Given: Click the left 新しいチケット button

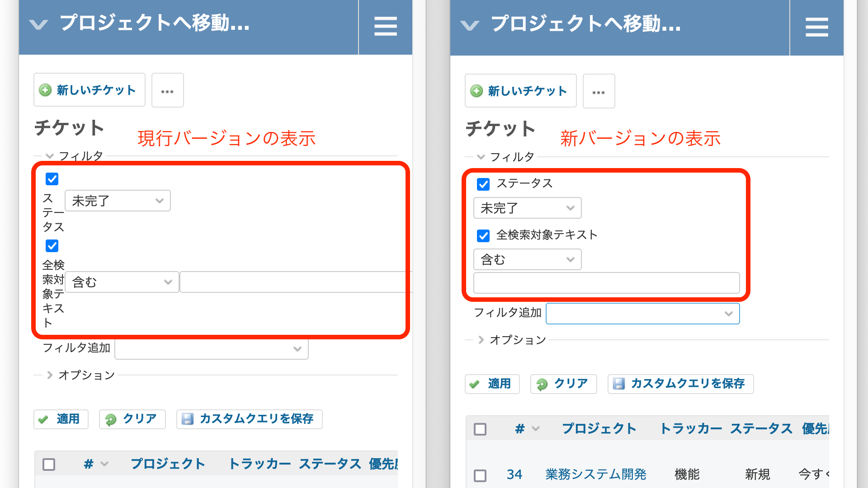Looking at the screenshot, I should (x=89, y=90).
